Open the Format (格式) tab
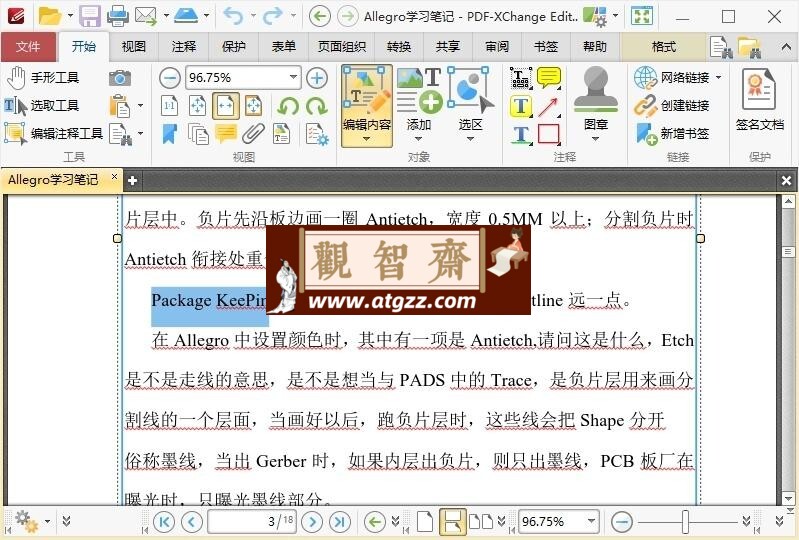The height and width of the screenshot is (540, 799). [x=663, y=47]
